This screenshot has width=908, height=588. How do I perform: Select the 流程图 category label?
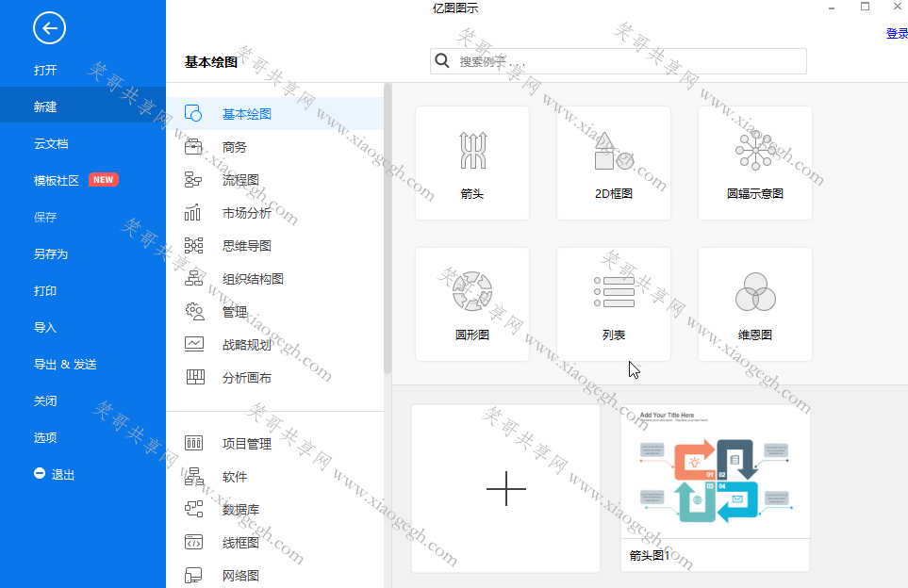coord(240,180)
